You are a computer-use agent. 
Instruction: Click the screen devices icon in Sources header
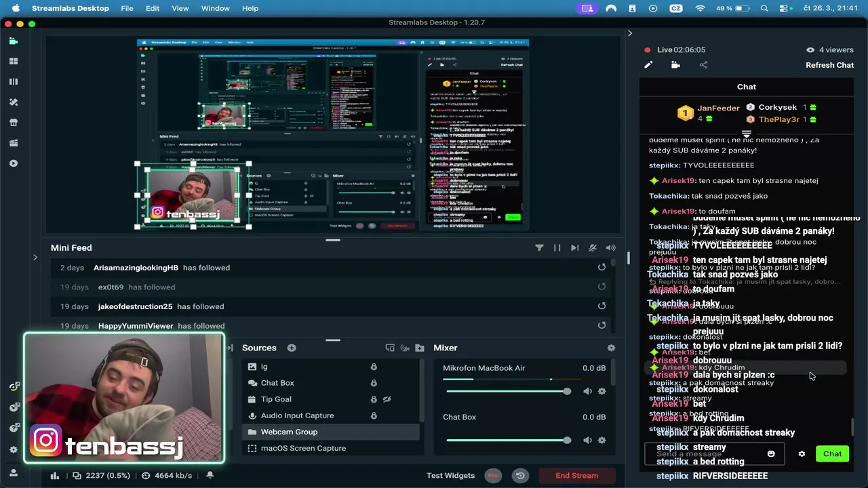(x=390, y=348)
